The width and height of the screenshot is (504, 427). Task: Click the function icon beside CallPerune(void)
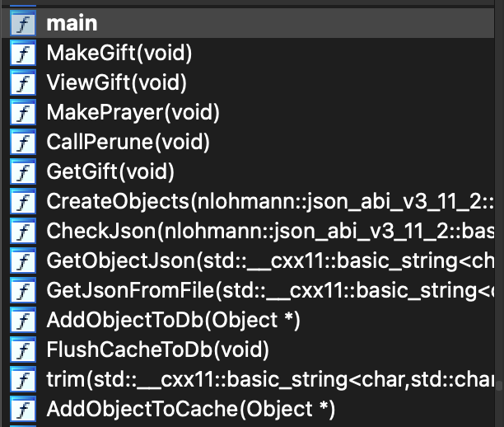point(23,142)
